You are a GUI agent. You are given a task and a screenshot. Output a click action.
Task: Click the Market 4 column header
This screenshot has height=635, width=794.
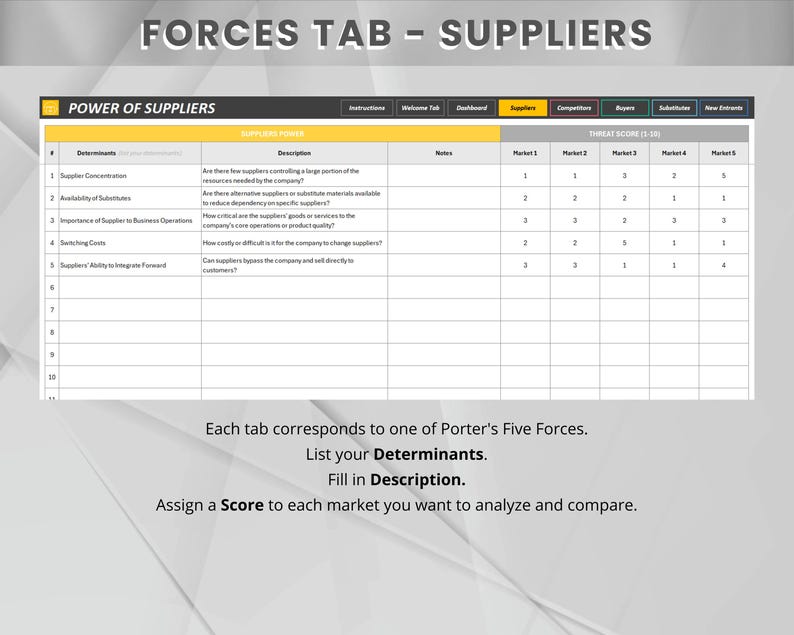click(674, 153)
